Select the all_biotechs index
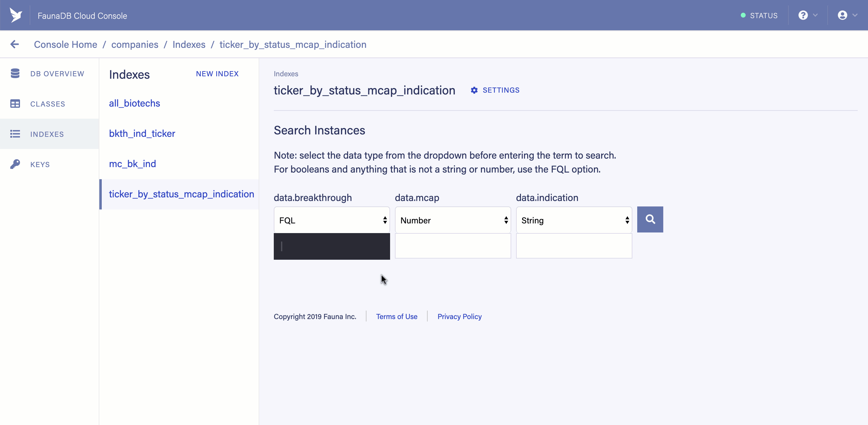This screenshot has height=425, width=868. (134, 104)
